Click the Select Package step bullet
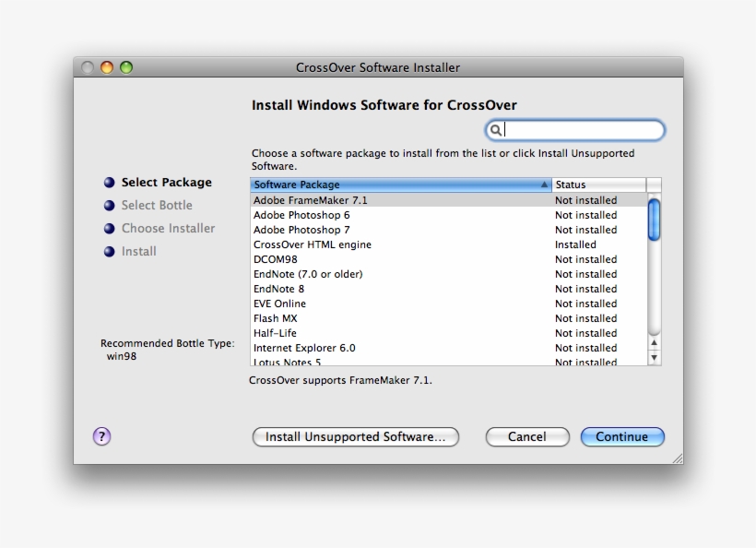This screenshot has height=548, width=756. tap(110, 183)
